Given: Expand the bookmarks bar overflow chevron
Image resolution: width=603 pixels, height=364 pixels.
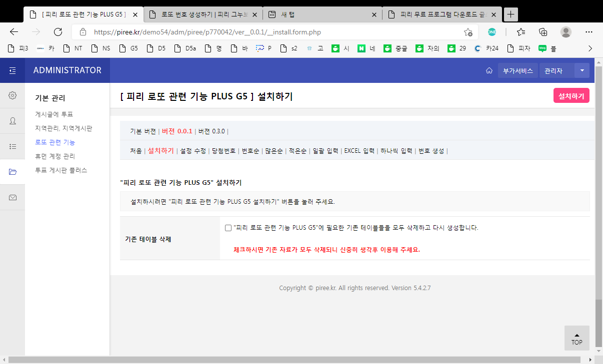Looking at the screenshot, I should pyautogui.click(x=590, y=48).
